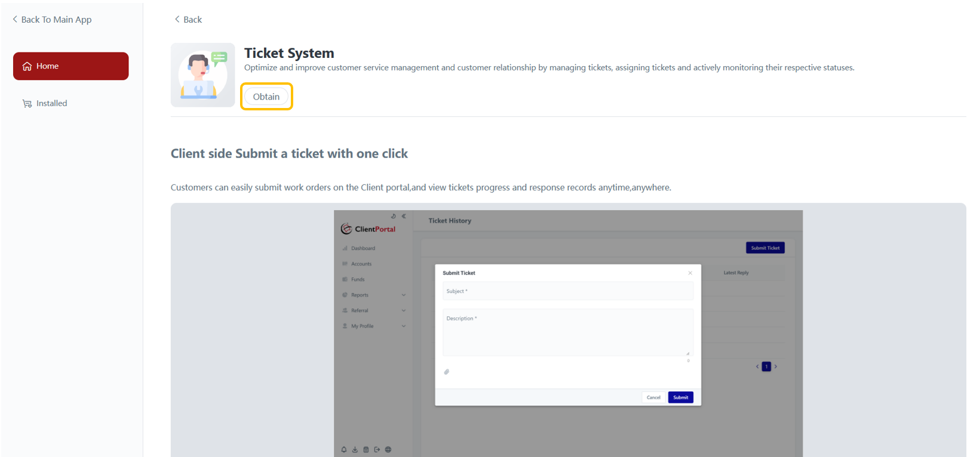Go to next page in ticket pagination
This screenshot has width=980, height=457.
point(776,366)
